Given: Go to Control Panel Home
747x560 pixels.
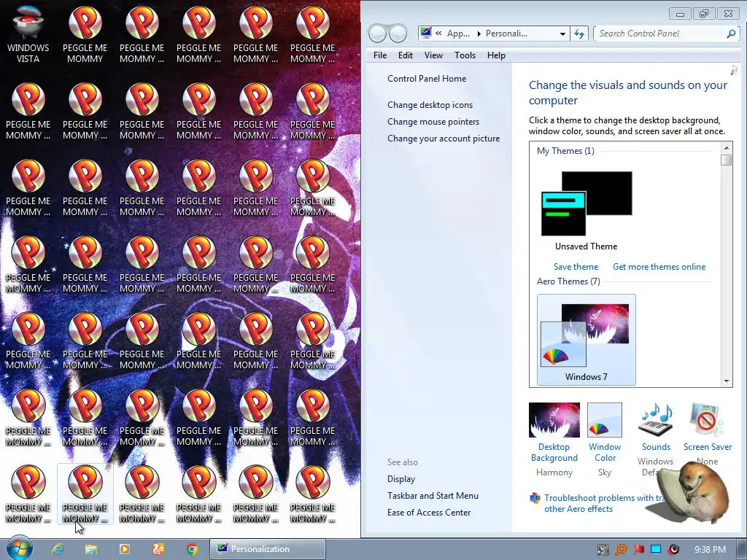Looking at the screenshot, I should pos(426,79).
